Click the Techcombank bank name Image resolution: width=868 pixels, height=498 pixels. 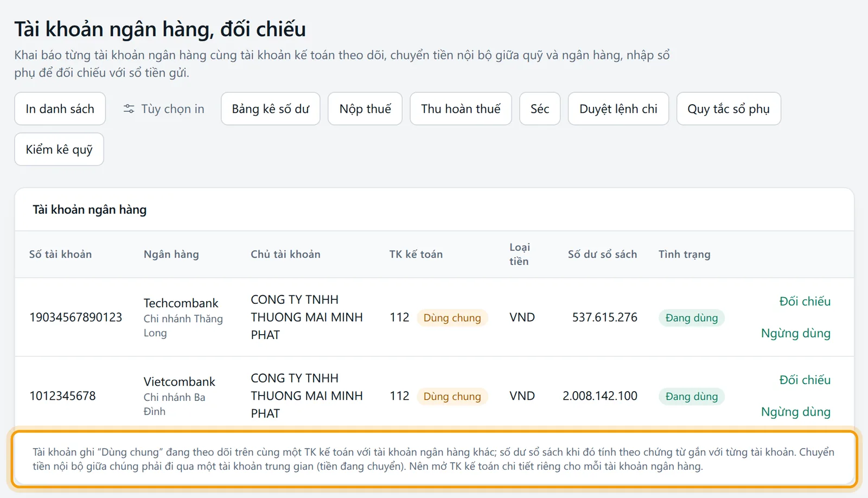coord(181,303)
